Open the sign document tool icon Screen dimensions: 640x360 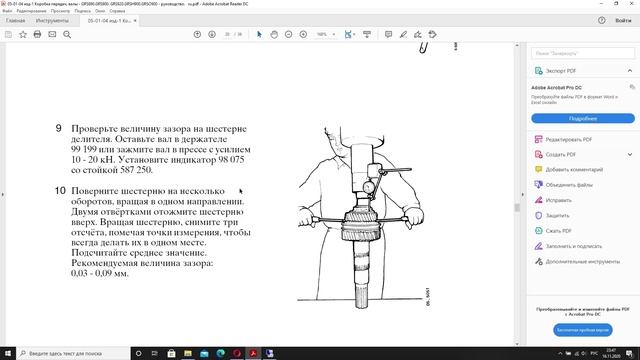418,34
